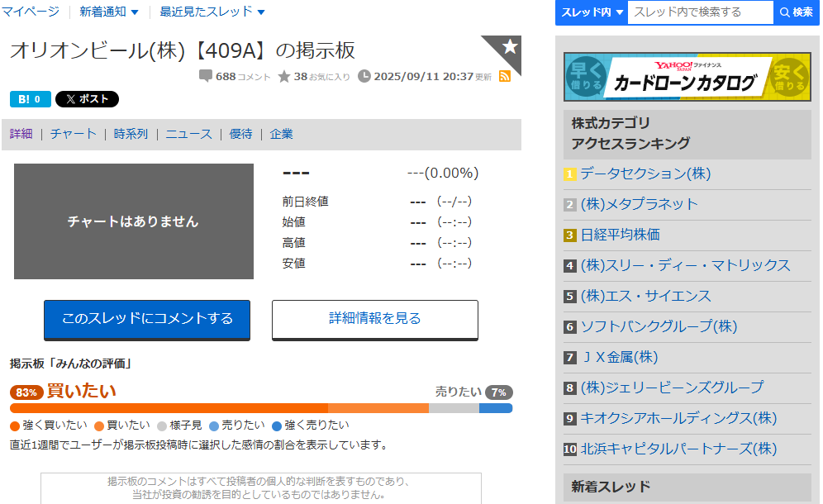This screenshot has width=823, height=504.
Task: Open ranking 3 日経平均株価
Action: coord(621,235)
